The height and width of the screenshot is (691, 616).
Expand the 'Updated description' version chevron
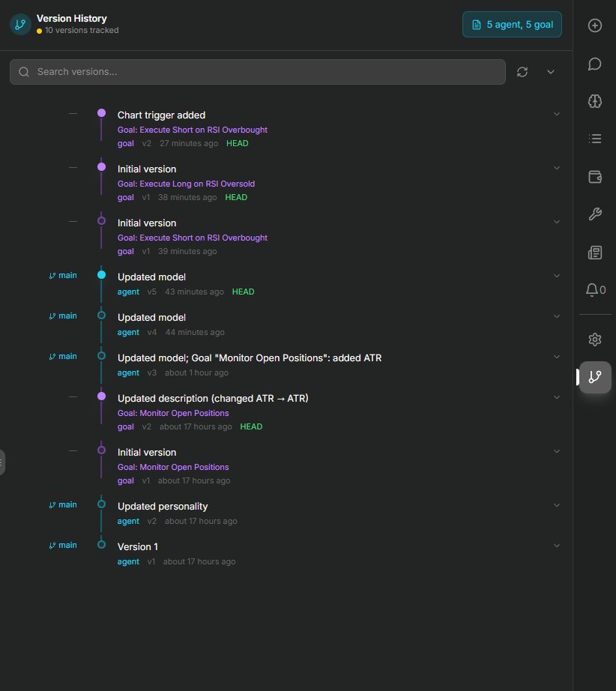coord(557,397)
